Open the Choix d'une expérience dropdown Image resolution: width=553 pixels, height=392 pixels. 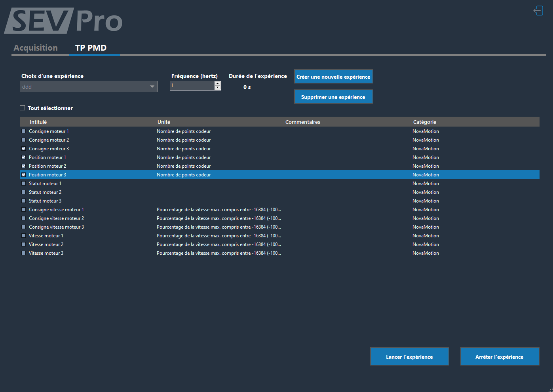pyautogui.click(x=89, y=87)
